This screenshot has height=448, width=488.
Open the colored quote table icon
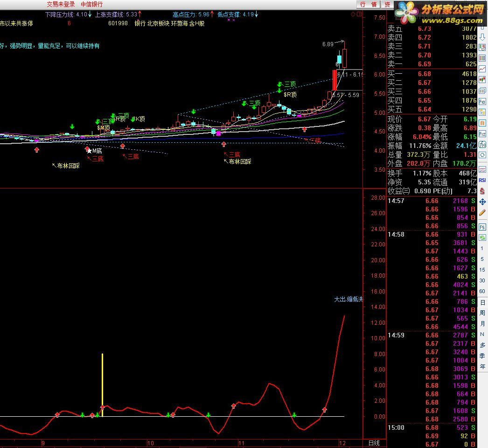point(482,58)
